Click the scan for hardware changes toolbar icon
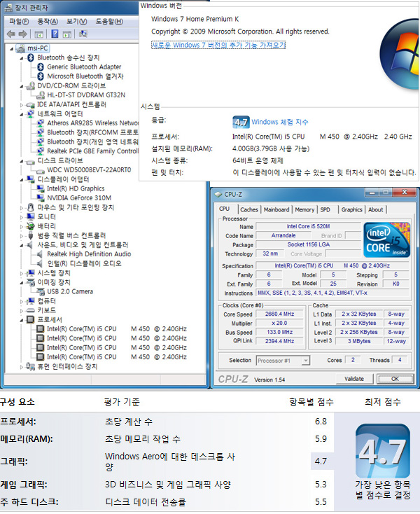 [x=83, y=34]
